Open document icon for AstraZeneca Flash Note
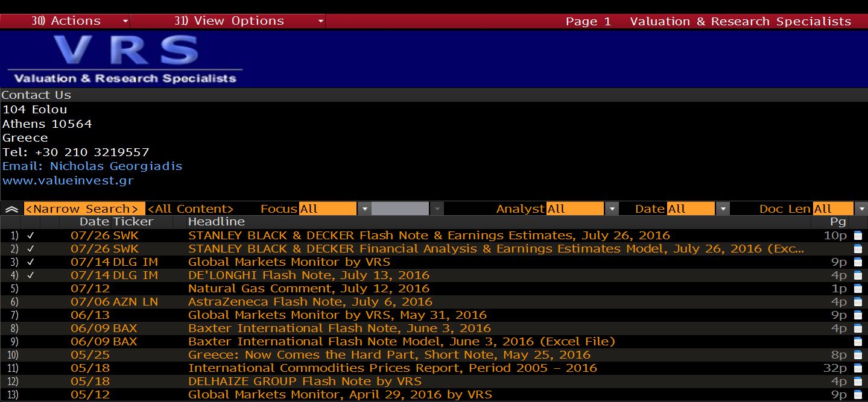Viewport: 868px width, 402px height. (858, 302)
